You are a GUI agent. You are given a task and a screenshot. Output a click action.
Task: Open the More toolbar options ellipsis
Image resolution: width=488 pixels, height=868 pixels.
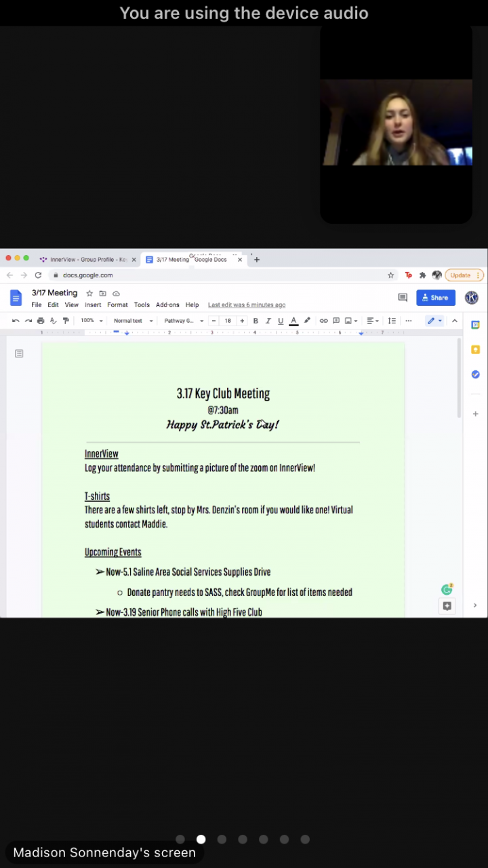(408, 321)
